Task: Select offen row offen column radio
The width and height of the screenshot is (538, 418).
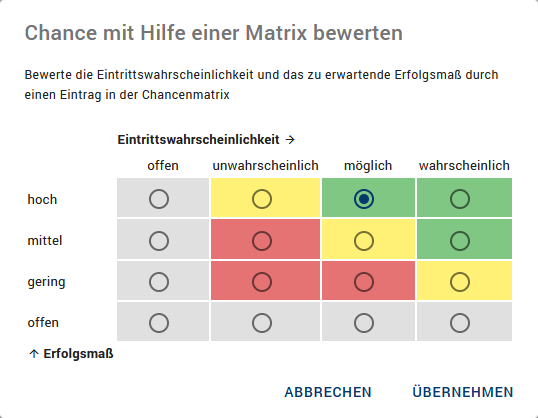Action: click(x=159, y=323)
